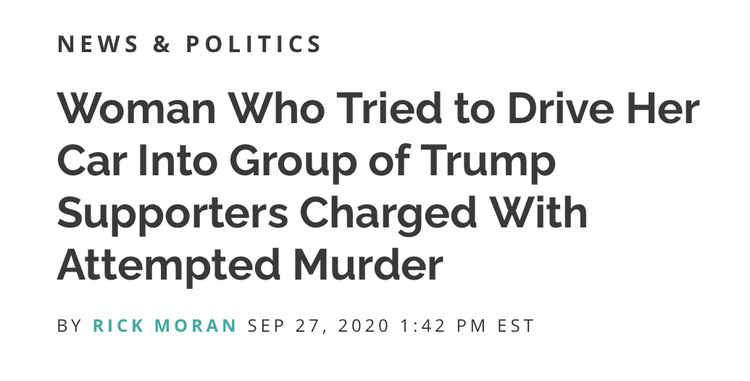This screenshot has width=750, height=381.
Task: Click 'Attempted Murder' in the headline
Action: click(x=250, y=265)
